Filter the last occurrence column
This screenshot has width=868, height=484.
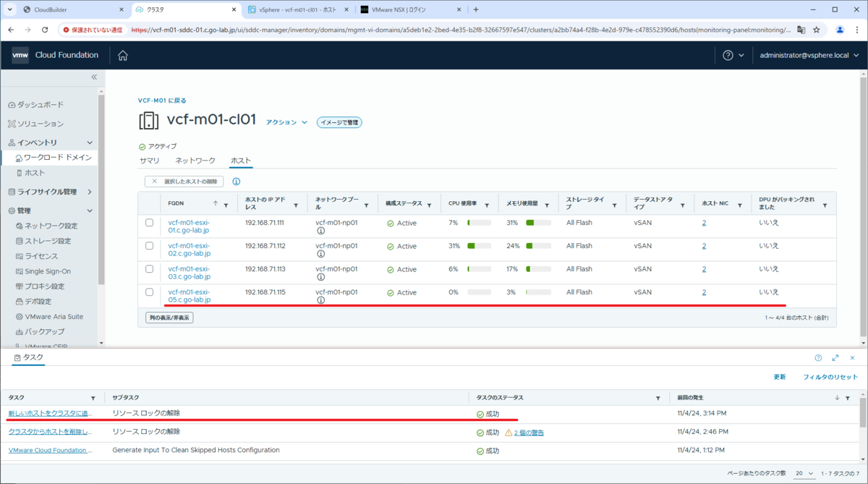[848, 398]
